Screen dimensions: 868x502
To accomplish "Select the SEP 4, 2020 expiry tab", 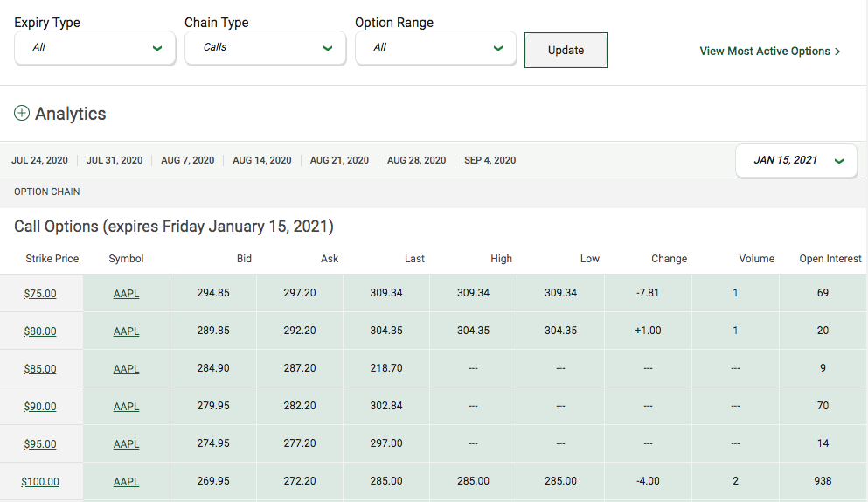I will click(x=490, y=160).
